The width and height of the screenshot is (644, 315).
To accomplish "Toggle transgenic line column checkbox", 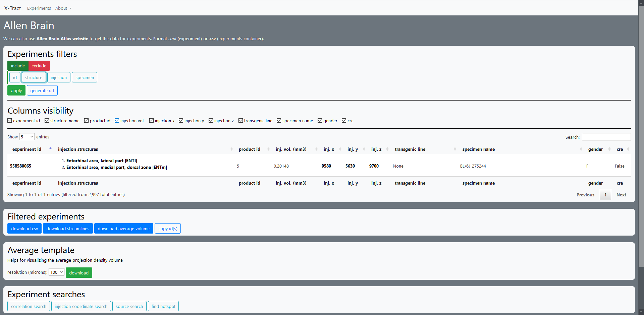I will point(241,121).
